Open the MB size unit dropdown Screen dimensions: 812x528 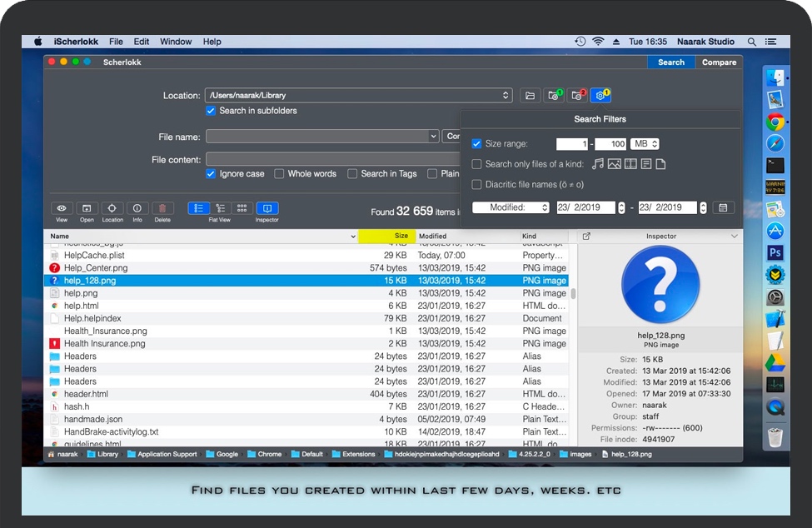pos(645,144)
